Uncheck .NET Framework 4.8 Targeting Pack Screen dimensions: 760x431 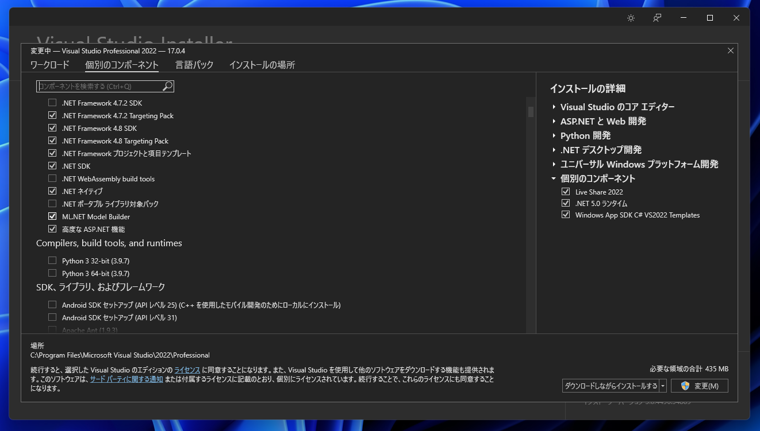[x=52, y=141]
